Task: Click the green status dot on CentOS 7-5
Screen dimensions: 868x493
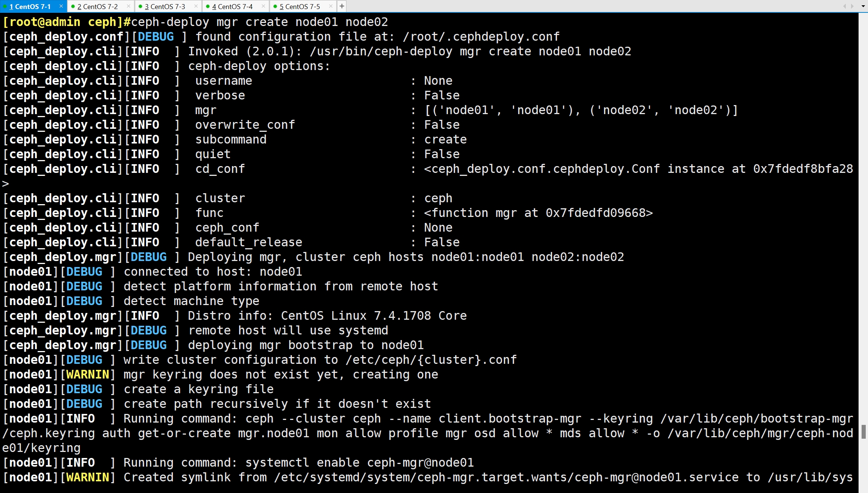Action: point(275,6)
